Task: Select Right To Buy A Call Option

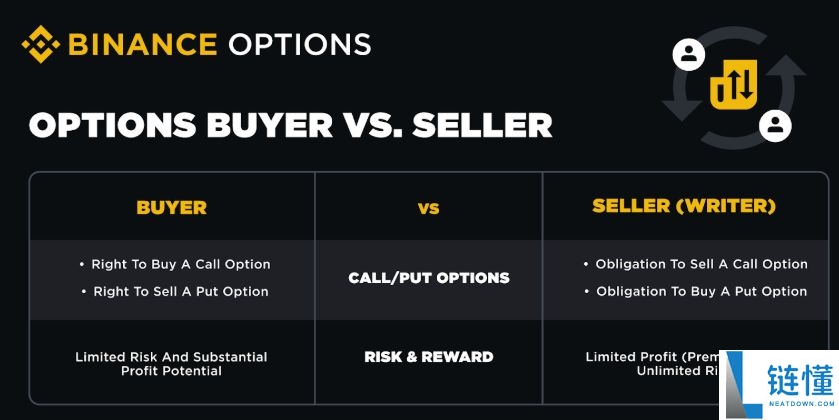Action: pyautogui.click(x=181, y=264)
